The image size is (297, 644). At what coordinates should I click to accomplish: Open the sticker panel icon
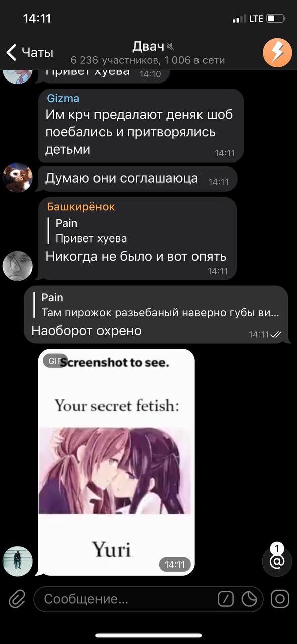(x=249, y=599)
